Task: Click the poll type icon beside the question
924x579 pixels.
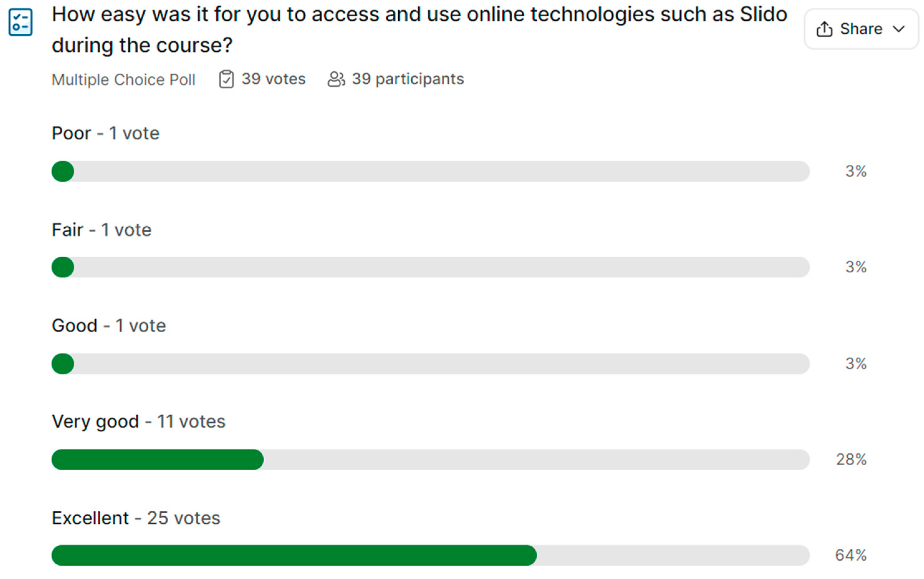Action: point(20,22)
